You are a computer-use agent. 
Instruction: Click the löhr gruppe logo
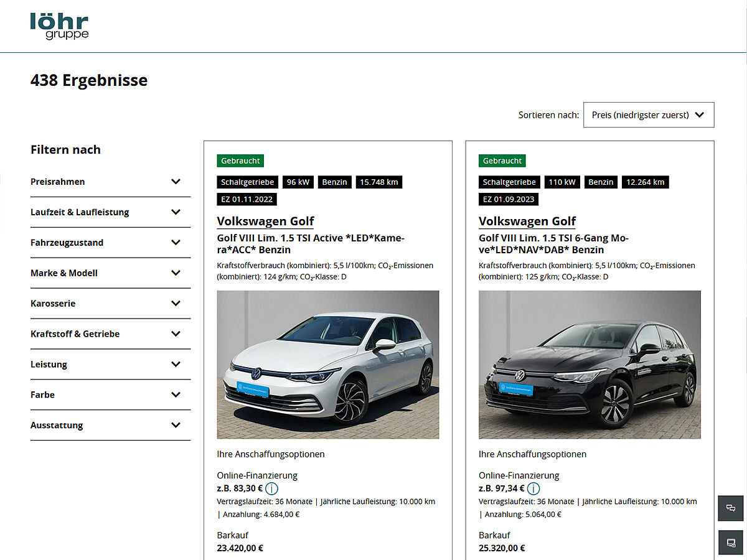[x=59, y=26]
